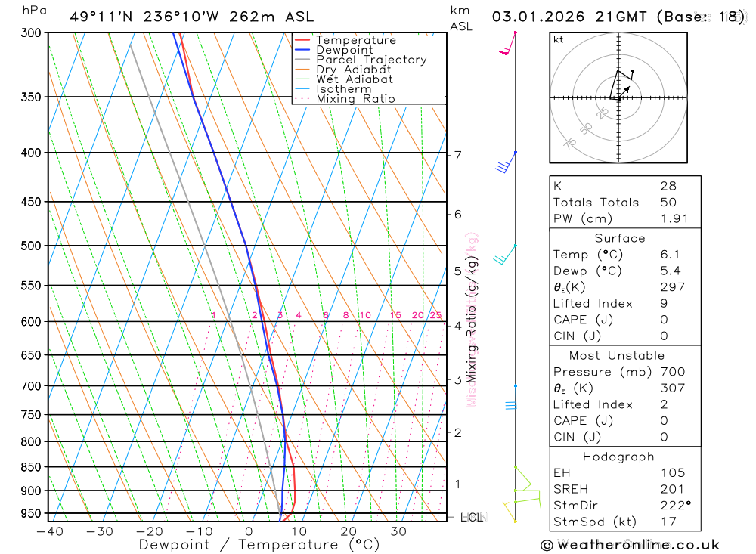Screen dimensions: 756x554
Task: Click the pink wind barb at 300 hPa
Action: [507, 43]
